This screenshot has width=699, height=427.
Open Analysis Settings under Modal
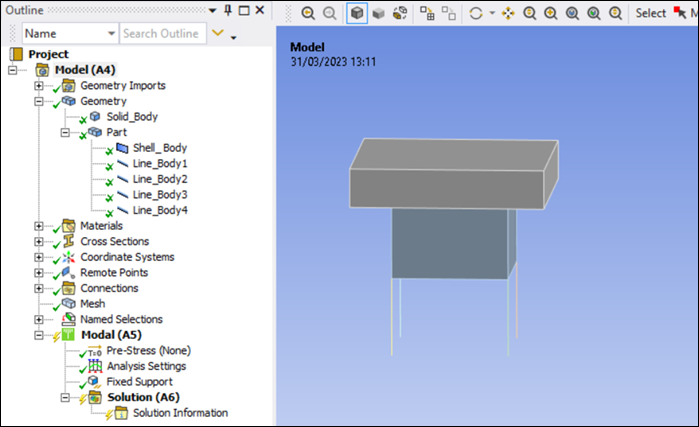click(x=146, y=366)
